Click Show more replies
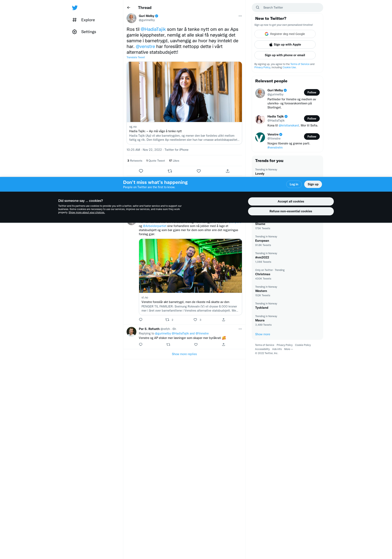Viewport: 392px width, 559px height. [x=184, y=354]
